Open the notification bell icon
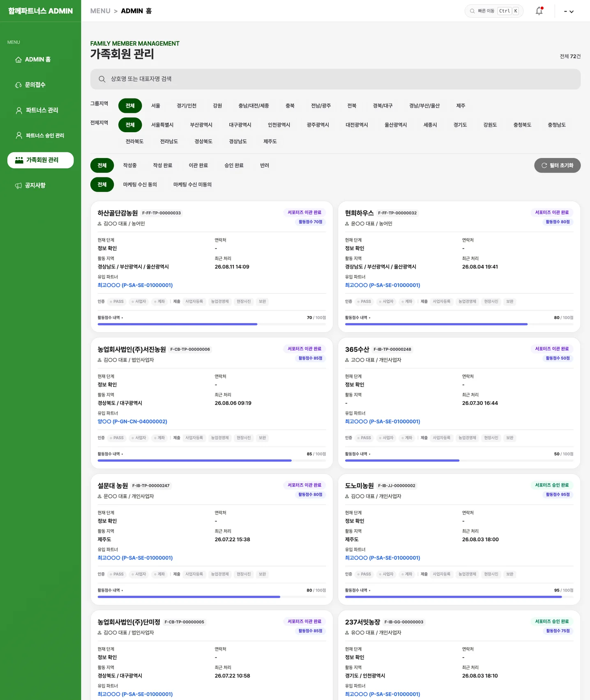This screenshot has height=700, width=590. tap(539, 11)
